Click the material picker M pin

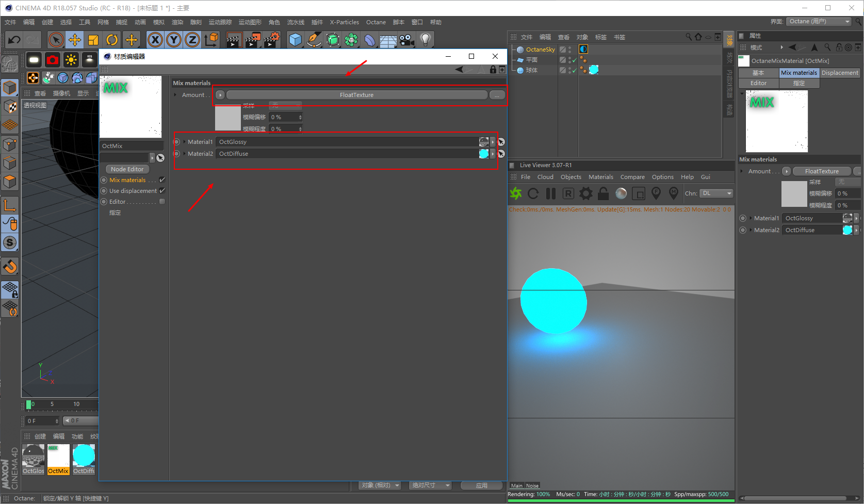coord(674,193)
